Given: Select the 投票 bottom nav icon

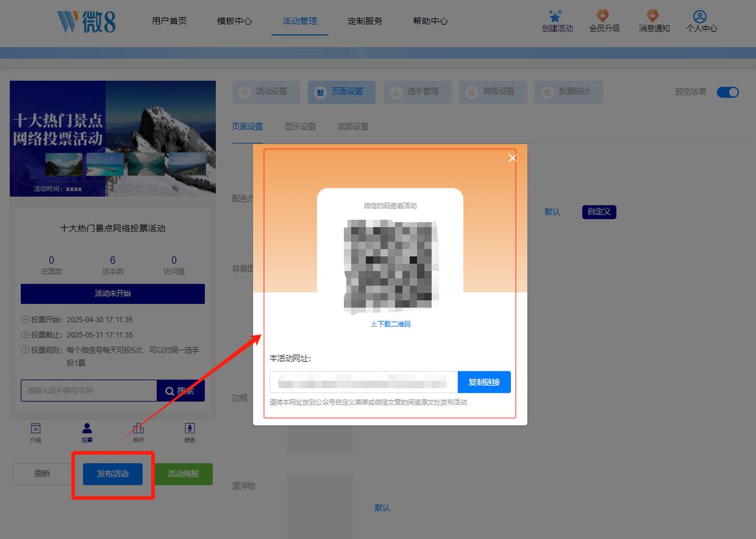Looking at the screenshot, I should [x=87, y=433].
